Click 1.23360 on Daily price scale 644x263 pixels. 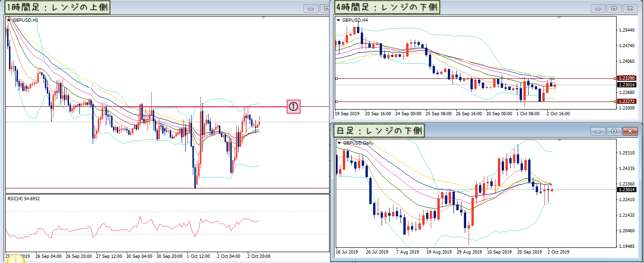(627, 184)
